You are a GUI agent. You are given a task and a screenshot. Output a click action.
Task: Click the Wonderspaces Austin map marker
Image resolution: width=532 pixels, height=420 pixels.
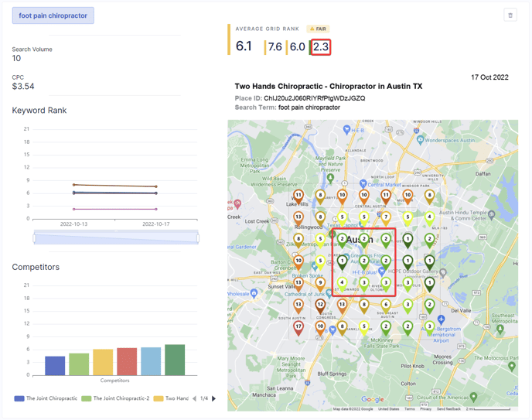click(x=421, y=141)
